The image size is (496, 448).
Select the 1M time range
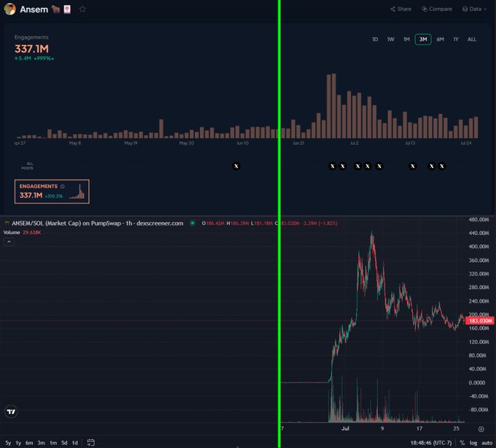406,39
